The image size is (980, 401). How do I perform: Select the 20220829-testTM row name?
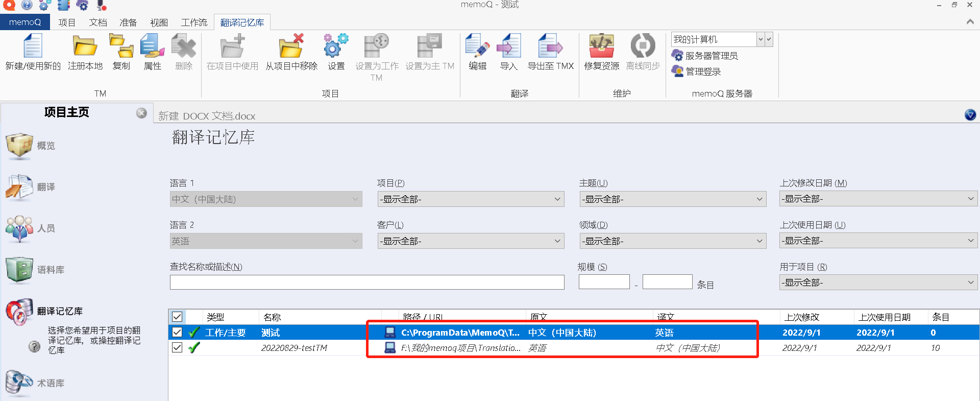294,348
